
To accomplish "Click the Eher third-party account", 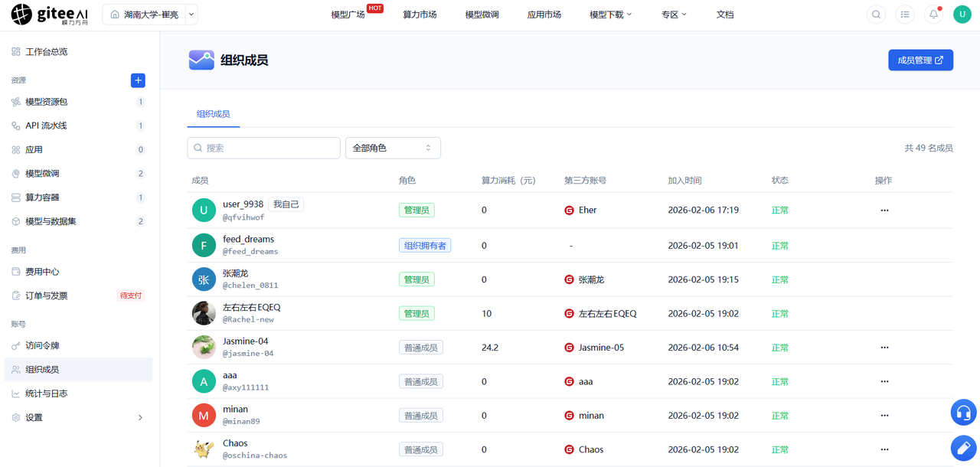I will pos(580,210).
